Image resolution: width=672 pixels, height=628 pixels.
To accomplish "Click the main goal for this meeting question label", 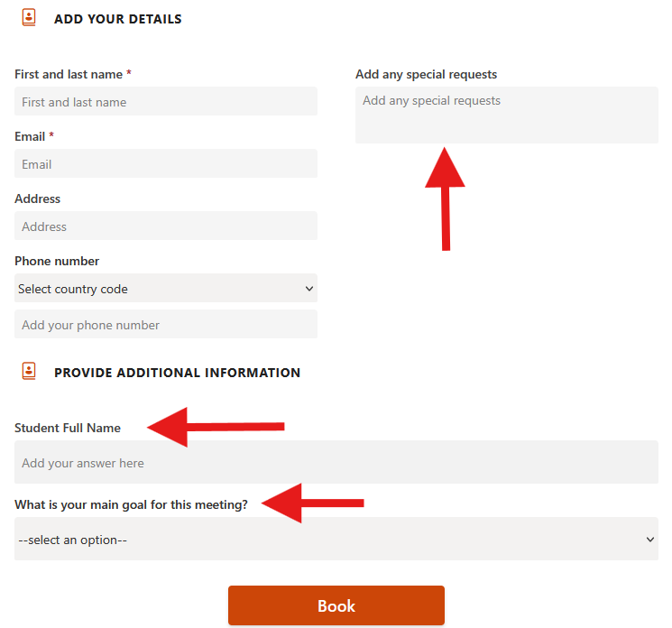I will 131,505.
